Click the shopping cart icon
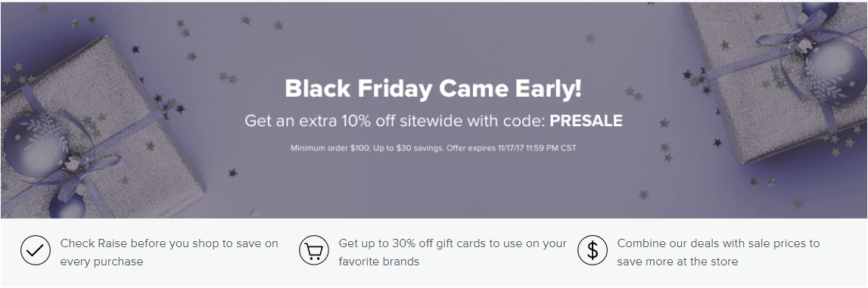868x288 pixels. coord(314,252)
